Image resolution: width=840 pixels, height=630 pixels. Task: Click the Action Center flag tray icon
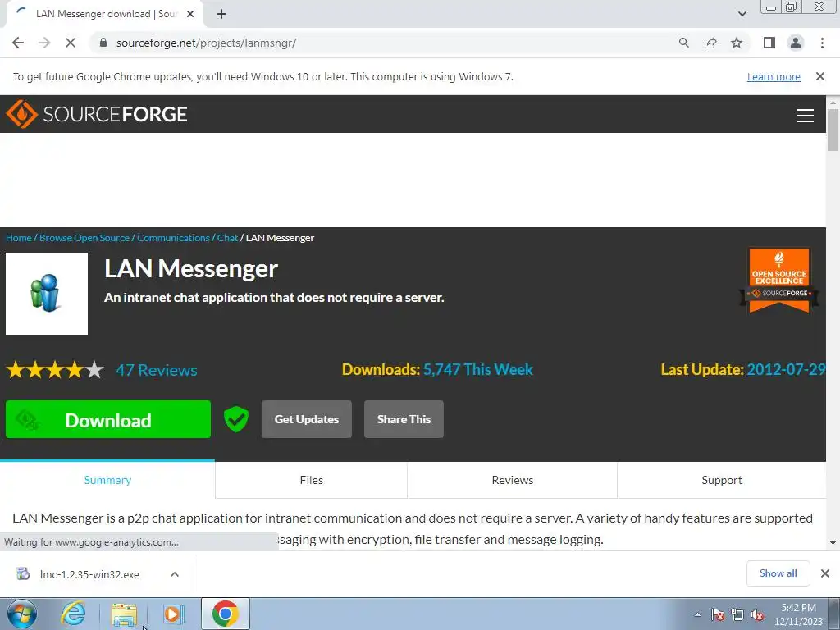click(718, 614)
